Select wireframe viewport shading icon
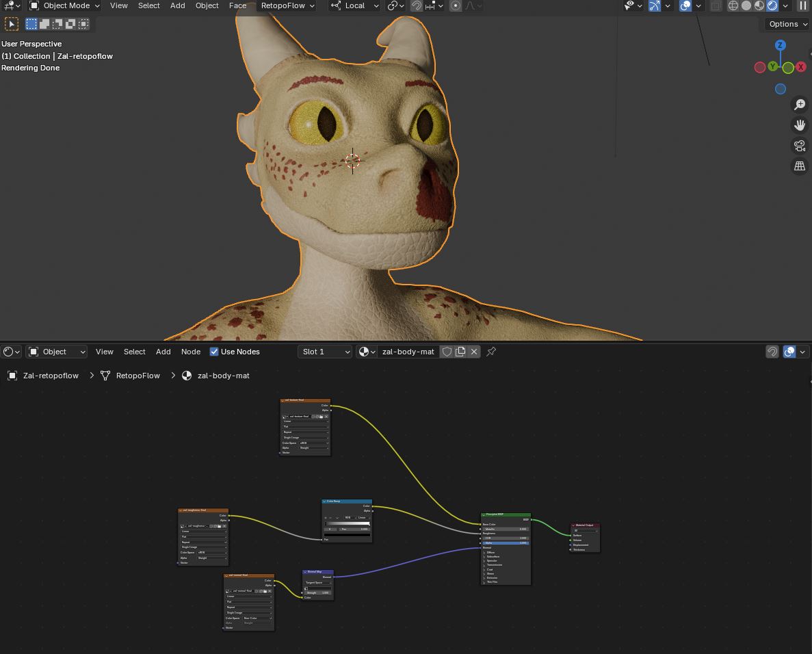 733,5
